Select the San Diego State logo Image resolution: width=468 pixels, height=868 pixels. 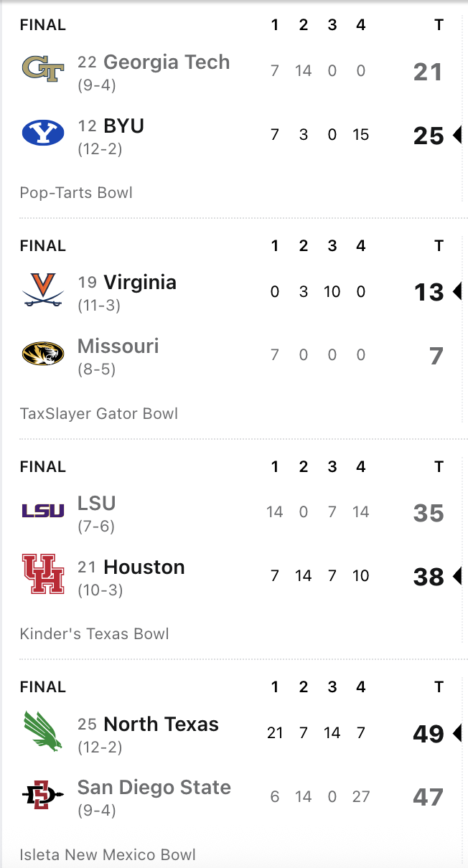pyautogui.click(x=43, y=795)
